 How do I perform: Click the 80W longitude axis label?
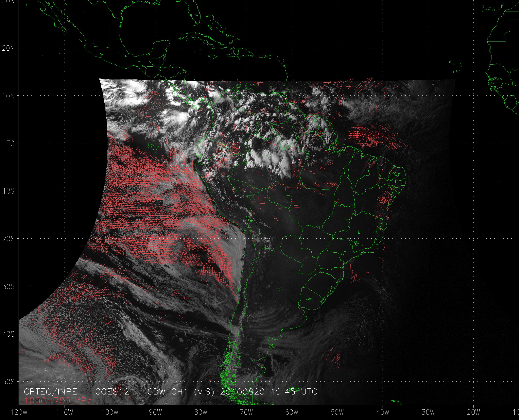click(x=201, y=412)
